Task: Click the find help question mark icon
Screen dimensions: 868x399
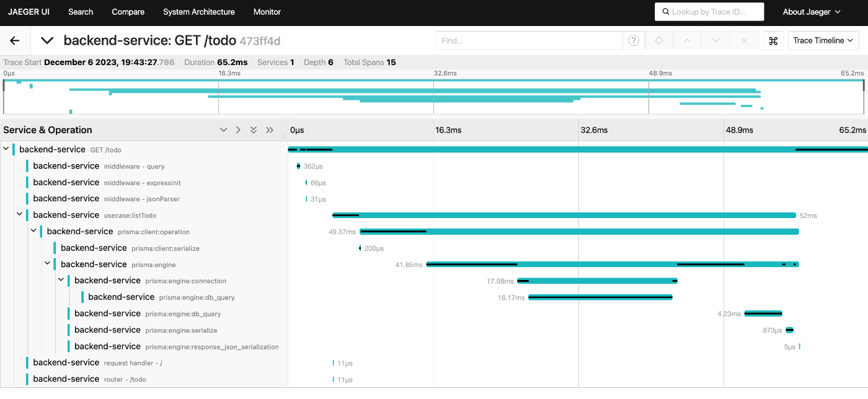Action: click(x=634, y=41)
